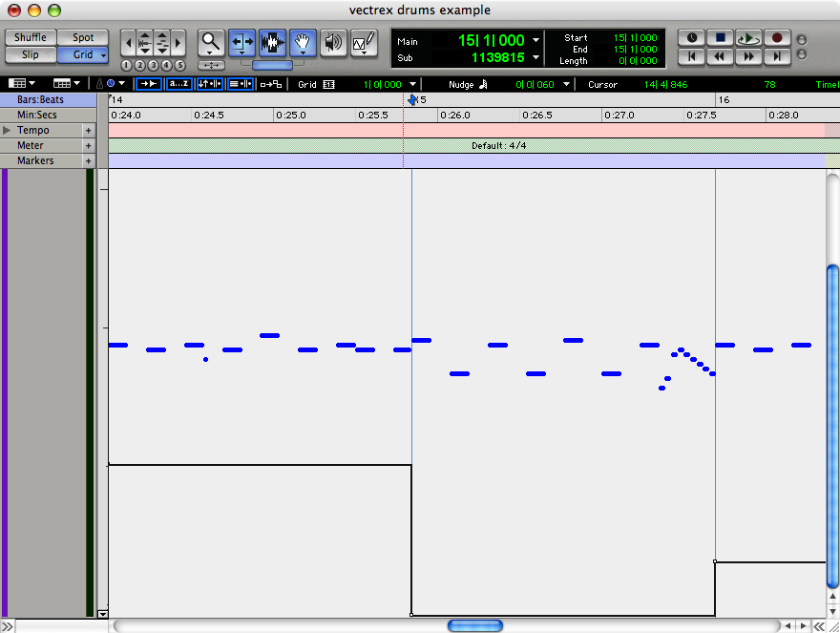Open Sub counter format dropdown

tap(535, 57)
